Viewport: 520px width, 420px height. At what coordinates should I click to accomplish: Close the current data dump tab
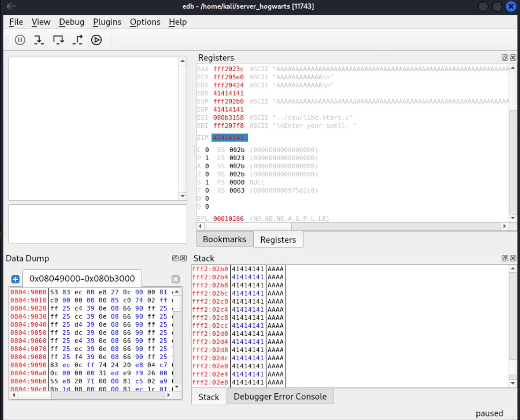tap(175, 279)
